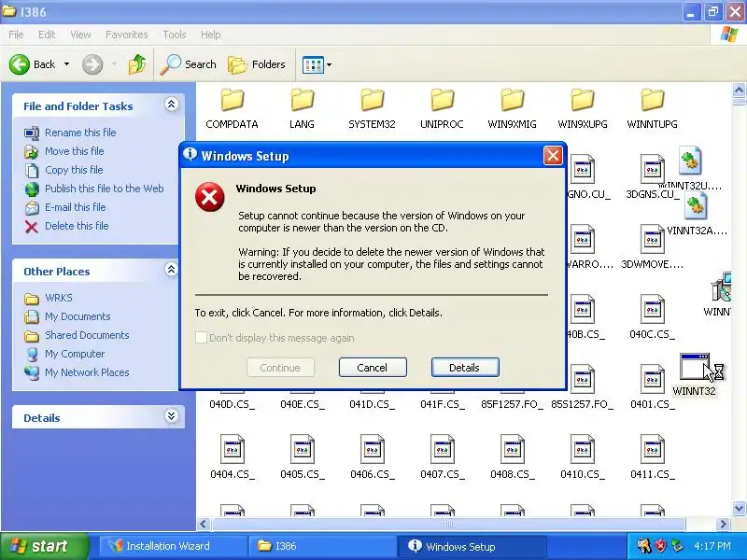The height and width of the screenshot is (560, 747).
Task: Open the Views dropdown arrow
Action: pyautogui.click(x=330, y=64)
